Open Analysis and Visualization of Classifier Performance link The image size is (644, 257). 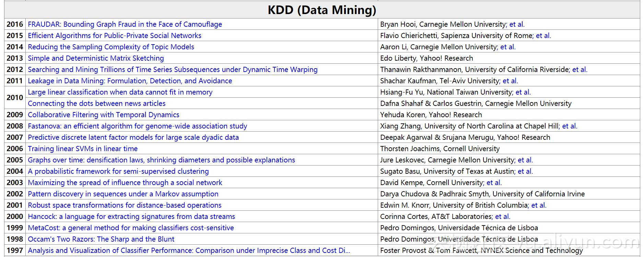point(189,250)
